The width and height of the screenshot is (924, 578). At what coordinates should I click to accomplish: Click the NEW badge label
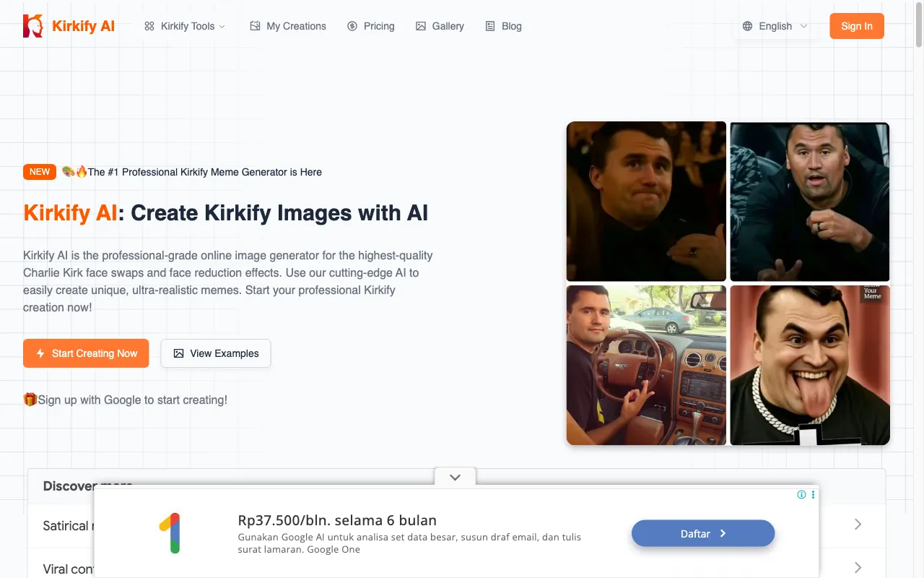pos(40,172)
